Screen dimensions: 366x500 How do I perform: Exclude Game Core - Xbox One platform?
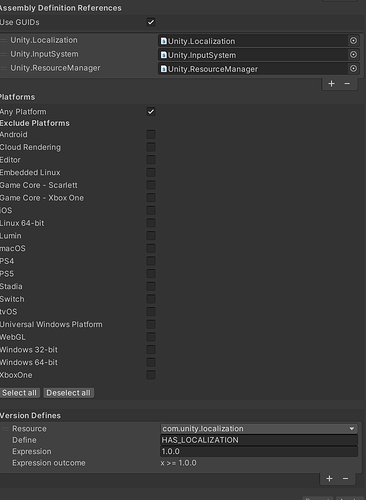(151, 198)
